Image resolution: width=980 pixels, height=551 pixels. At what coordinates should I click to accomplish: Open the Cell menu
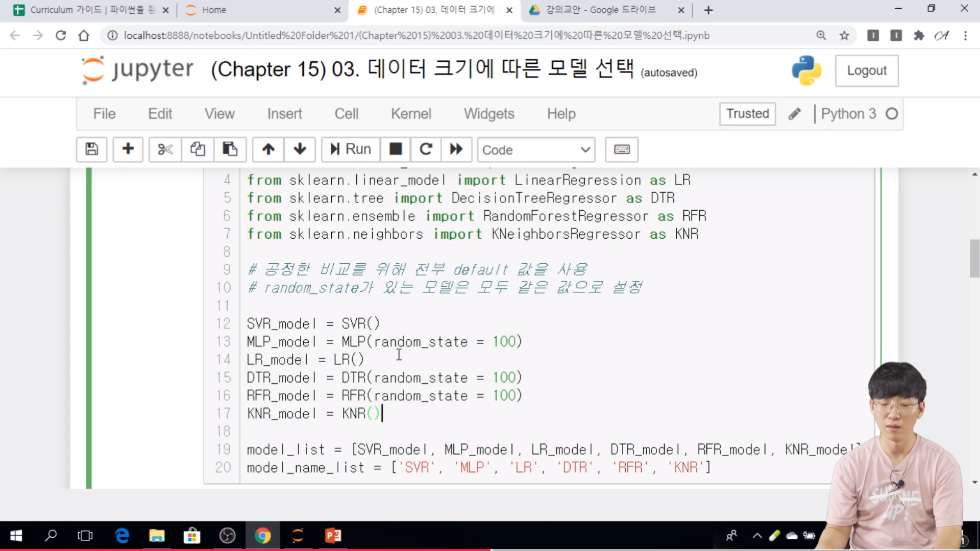tap(346, 113)
